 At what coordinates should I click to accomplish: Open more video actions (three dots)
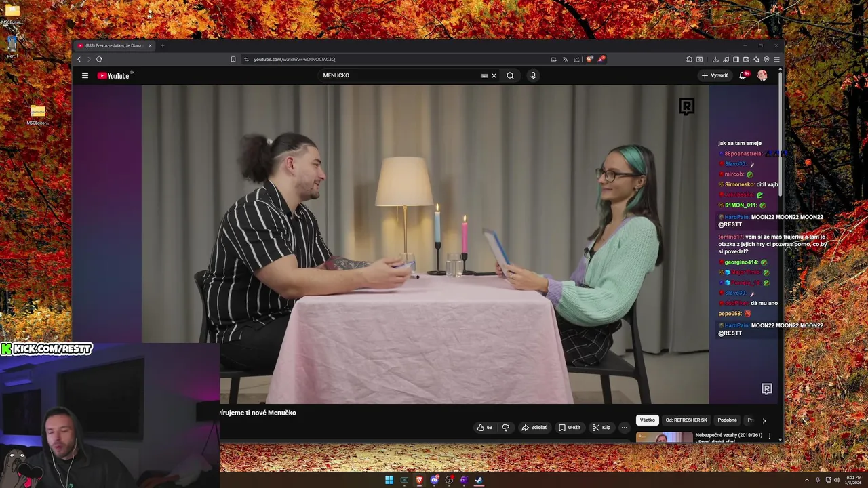point(625,428)
